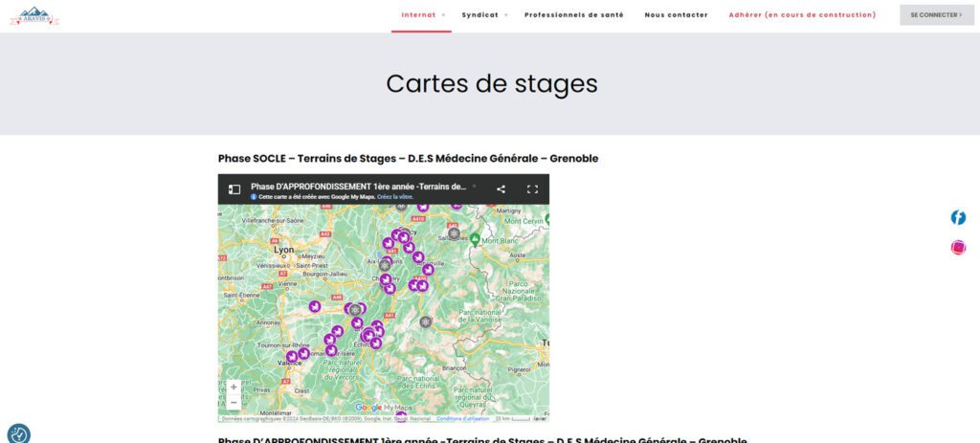Go to Professionnels de santé page
The image size is (980, 443).
(574, 15)
